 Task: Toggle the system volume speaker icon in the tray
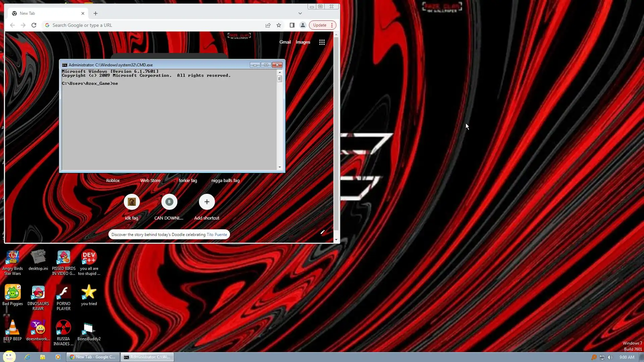pos(610,357)
